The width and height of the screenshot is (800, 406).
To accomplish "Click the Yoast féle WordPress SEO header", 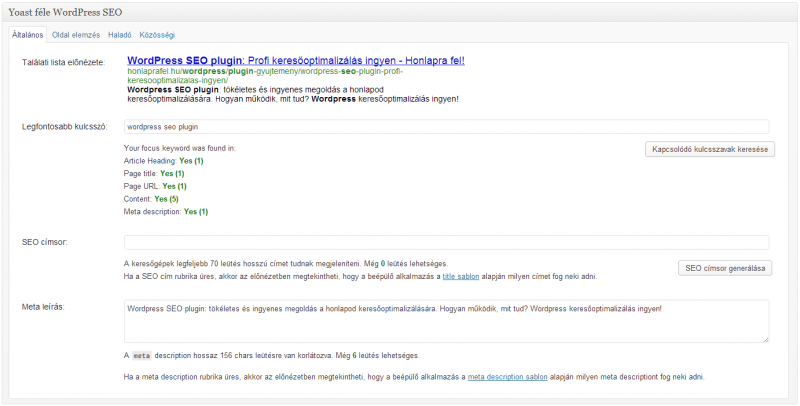I will pyautogui.click(x=64, y=10).
